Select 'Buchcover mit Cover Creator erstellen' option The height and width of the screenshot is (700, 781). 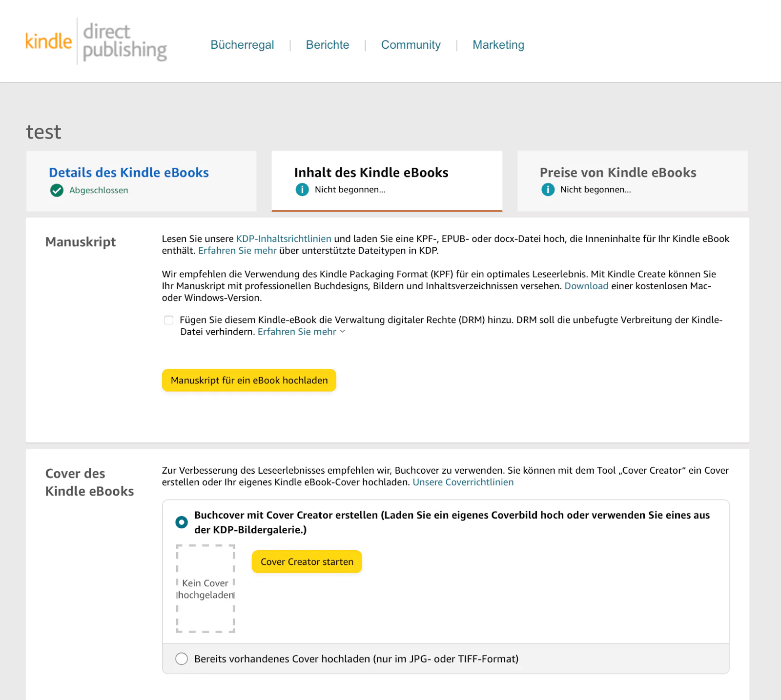(181, 521)
